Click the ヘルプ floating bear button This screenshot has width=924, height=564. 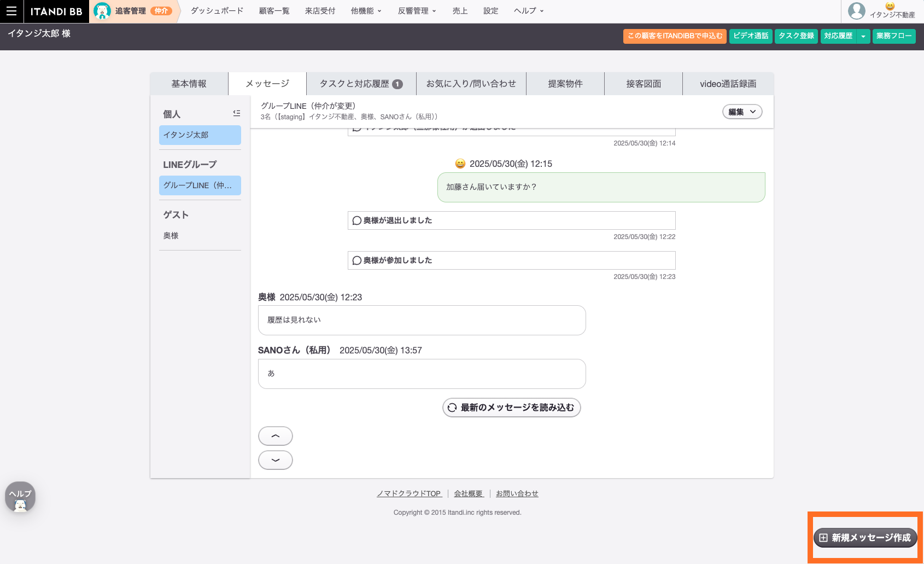click(x=20, y=497)
